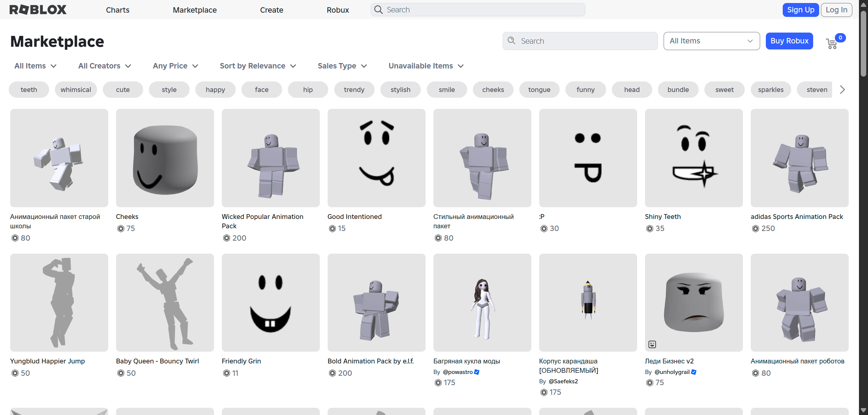Click the right arrow to show more tags
The height and width of the screenshot is (415, 868).
point(842,90)
